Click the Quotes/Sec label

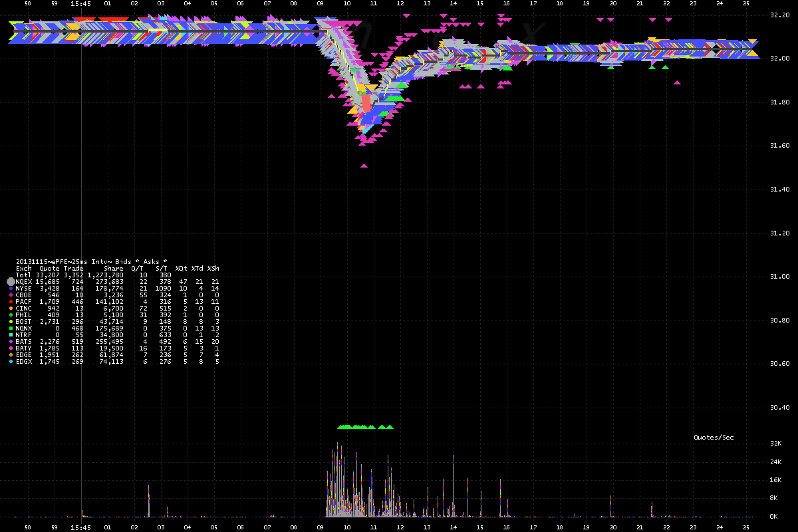pos(714,438)
